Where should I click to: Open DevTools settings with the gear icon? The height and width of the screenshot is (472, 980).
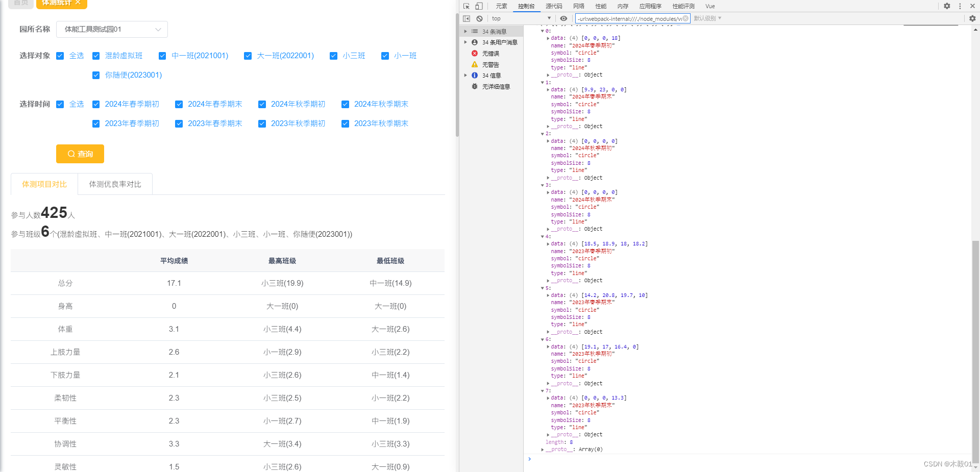947,6
